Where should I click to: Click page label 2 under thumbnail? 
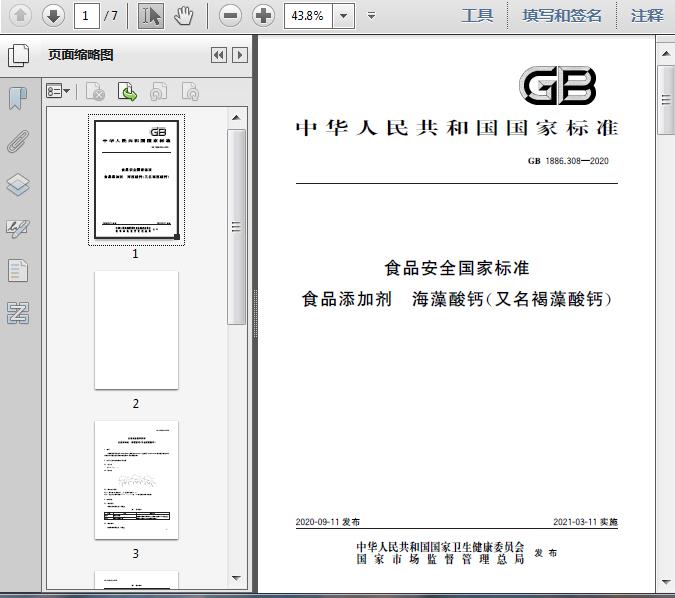[136, 404]
